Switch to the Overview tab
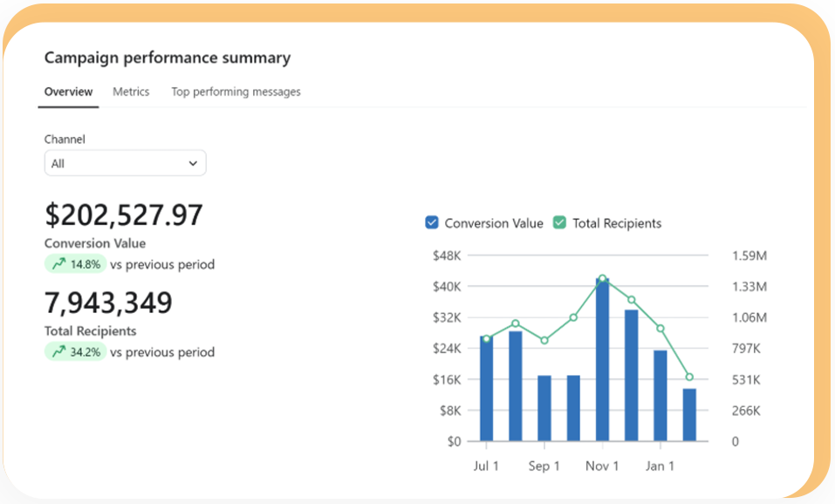The height and width of the screenshot is (504, 835). tap(68, 92)
